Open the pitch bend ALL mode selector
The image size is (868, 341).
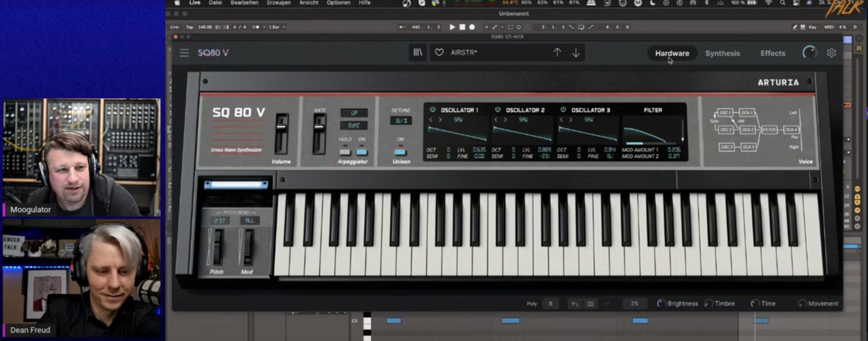[250, 220]
